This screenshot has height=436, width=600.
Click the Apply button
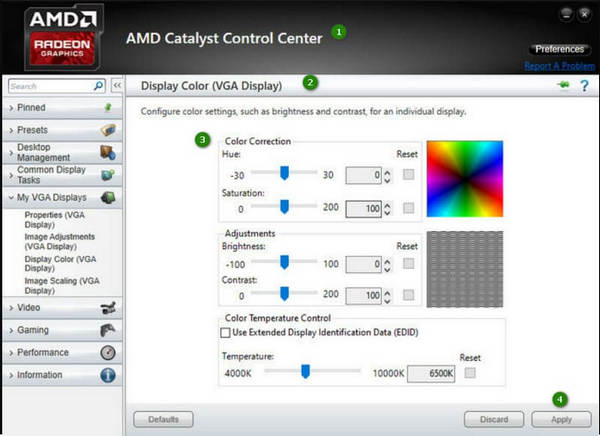561,420
